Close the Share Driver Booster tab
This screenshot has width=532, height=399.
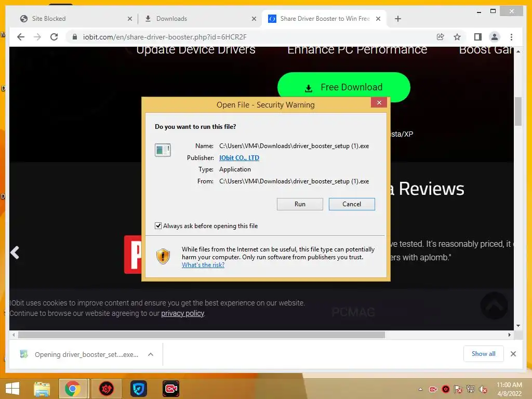pos(378,19)
